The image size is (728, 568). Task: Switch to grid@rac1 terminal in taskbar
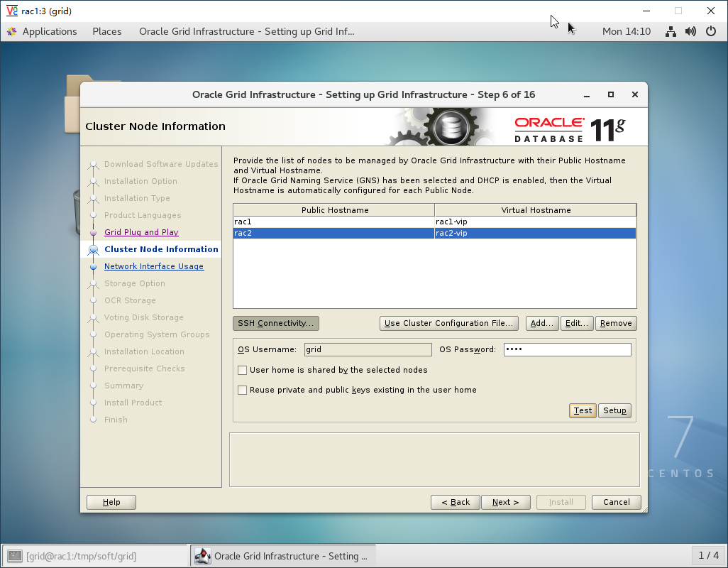point(95,556)
